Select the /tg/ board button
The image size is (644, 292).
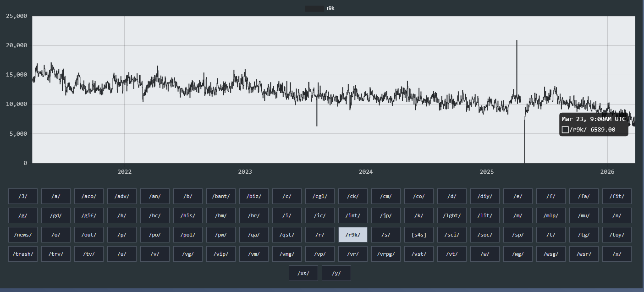(584, 235)
